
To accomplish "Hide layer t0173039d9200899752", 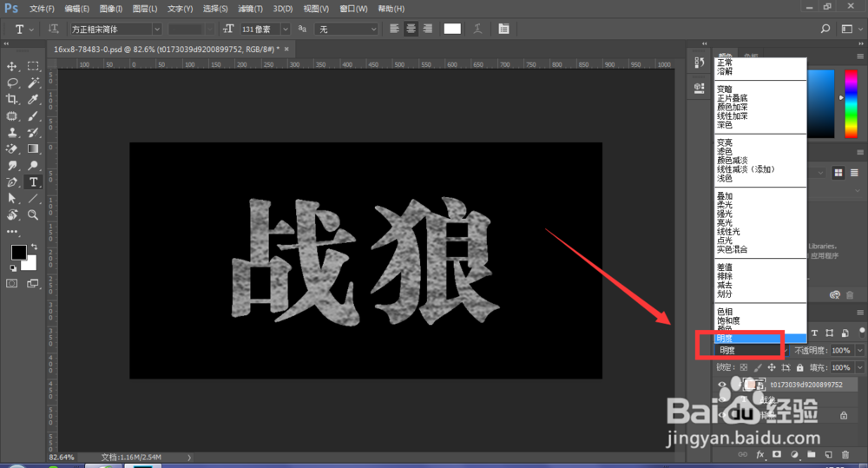I will [721, 385].
